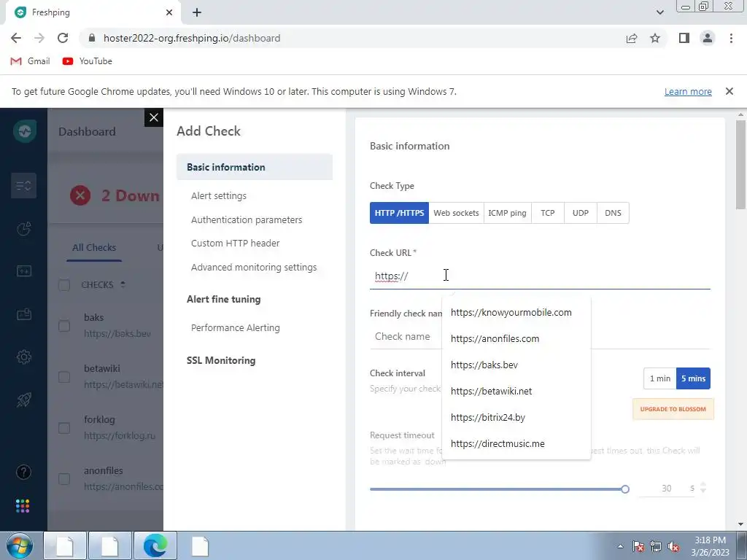747x560 pixels.
Task: Click the request timeout stepper arrows
Action: coord(703,488)
